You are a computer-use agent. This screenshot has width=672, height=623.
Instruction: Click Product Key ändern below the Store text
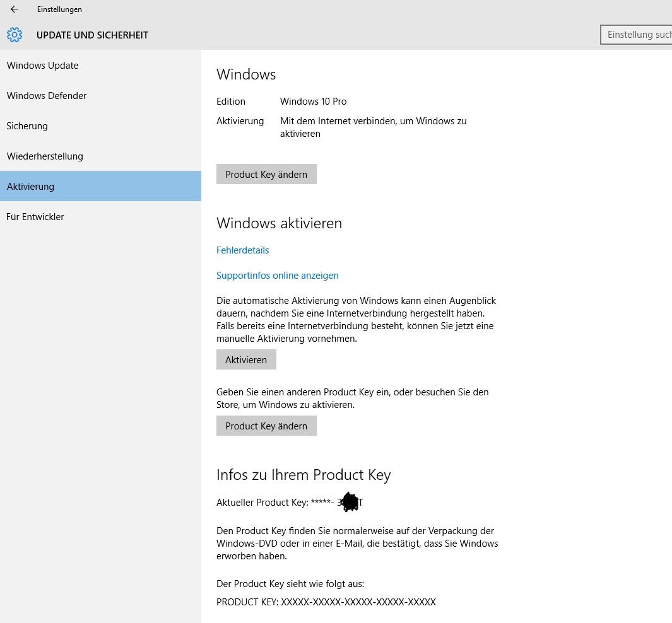(266, 426)
